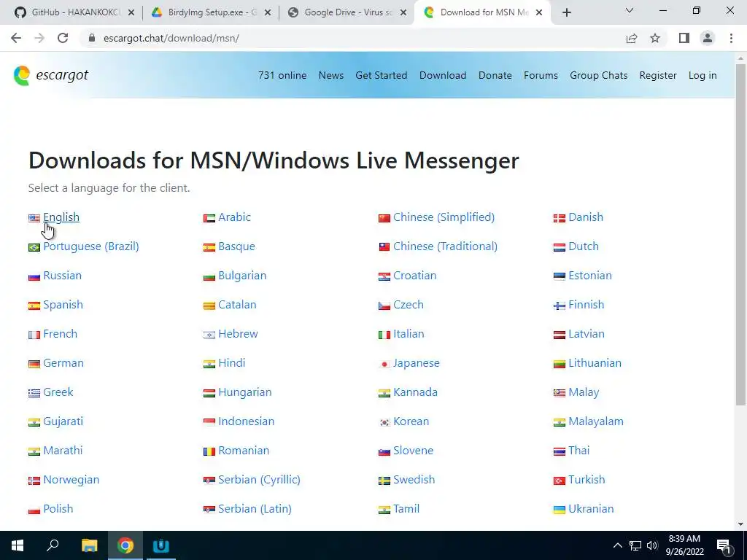Reload the page with the refresh icon

(63, 38)
